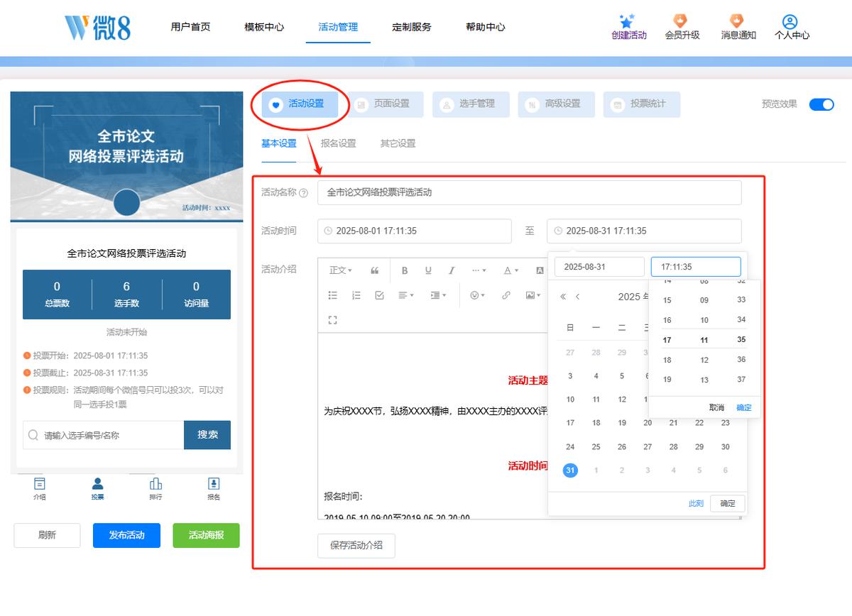852x616 pixels.
Task: Go to previous year in calendar
Action: pyautogui.click(x=563, y=297)
